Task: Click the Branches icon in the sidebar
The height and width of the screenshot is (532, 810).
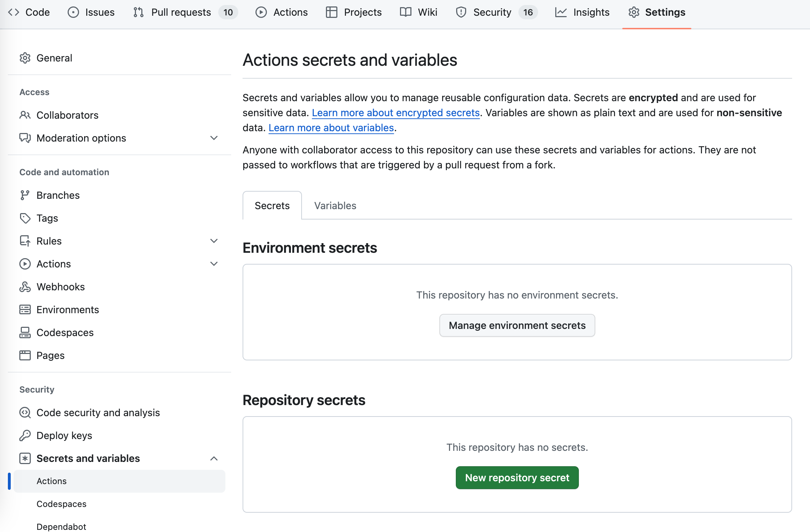Action: click(x=25, y=195)
